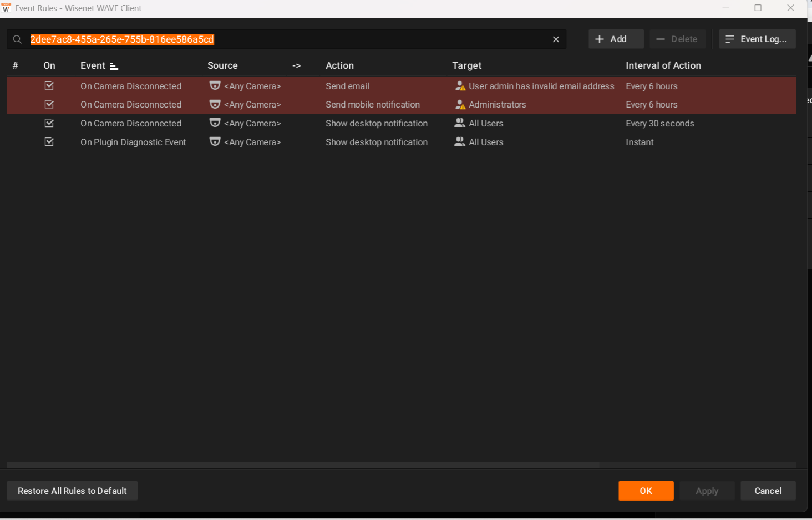Select On Camera Disconnected in the mobile notification row
Image resolution: width=812 pixels, height=520 pixels.
pos(131,104)
